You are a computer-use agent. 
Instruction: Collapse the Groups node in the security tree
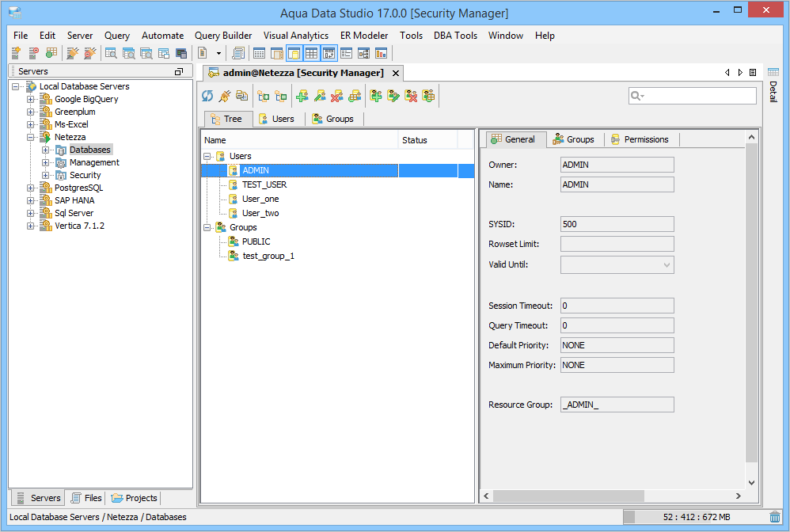[x=207, y=228]
